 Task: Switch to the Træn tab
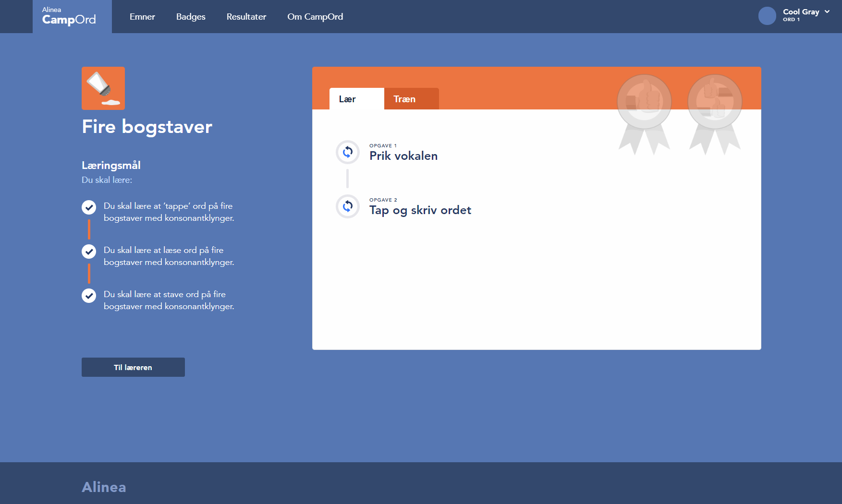click(x=411, y=99)
